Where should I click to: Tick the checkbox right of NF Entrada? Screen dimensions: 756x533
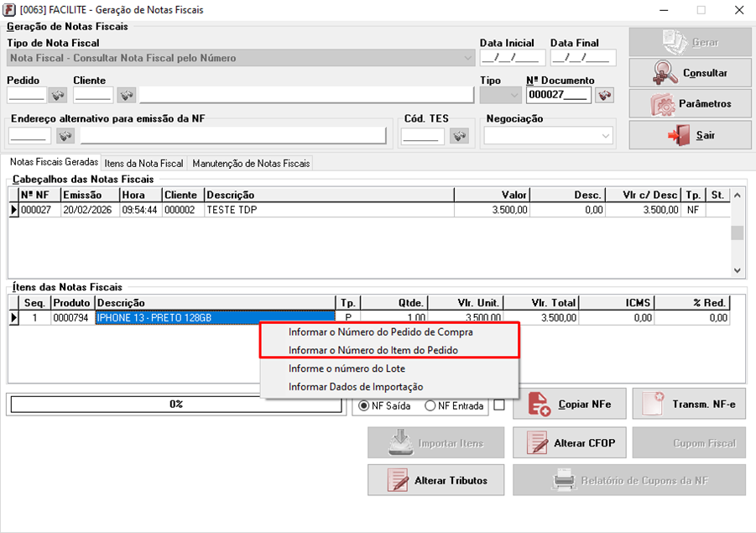pyautogui.click(x=499, y=405)
